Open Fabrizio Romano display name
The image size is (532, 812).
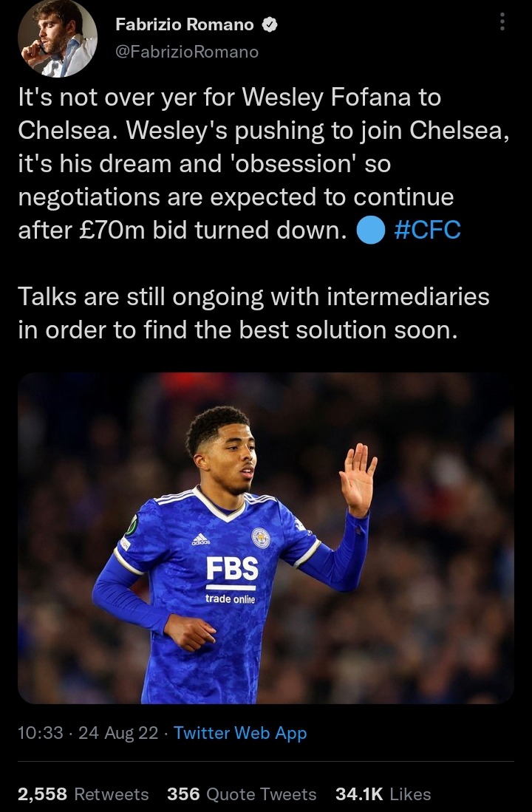185,24
